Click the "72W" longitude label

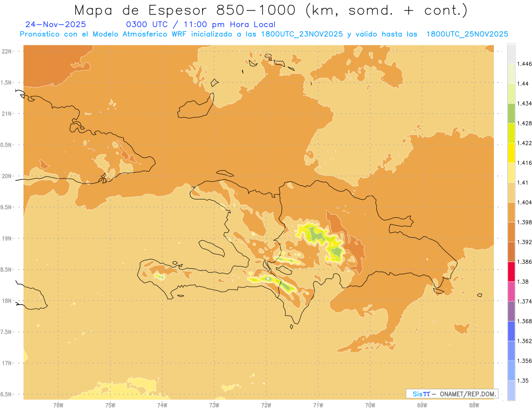click(266, 406)
